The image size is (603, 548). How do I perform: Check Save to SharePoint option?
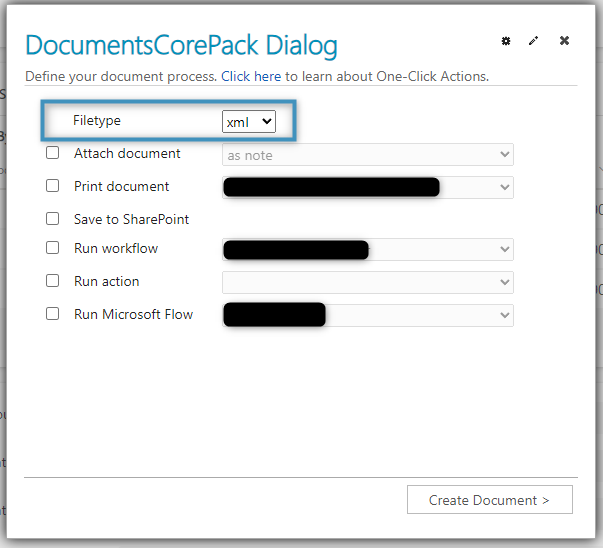coord(52,219)
